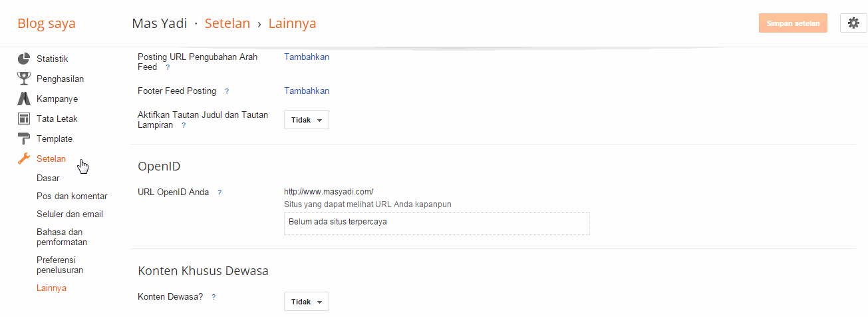This screenshot has width=868, height=317.
Task: Click the Penghasilan trophy icon
Action: tap(24, 79)
